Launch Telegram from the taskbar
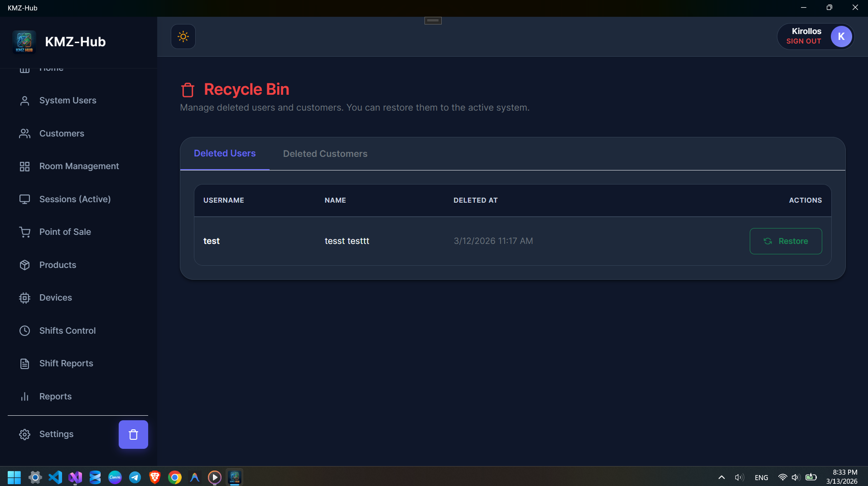This screenshot has height=486, width=868. coord(135,477)
